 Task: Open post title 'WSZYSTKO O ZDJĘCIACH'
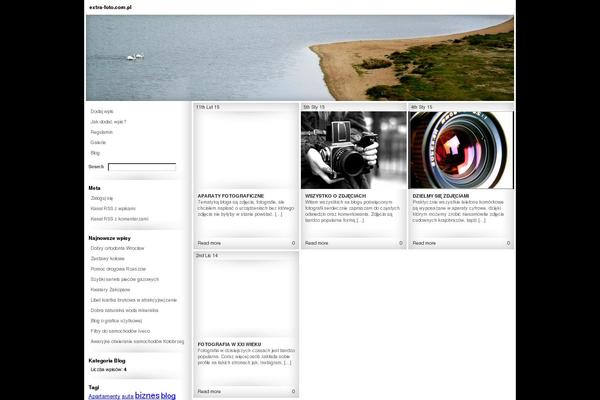(335, 196)
